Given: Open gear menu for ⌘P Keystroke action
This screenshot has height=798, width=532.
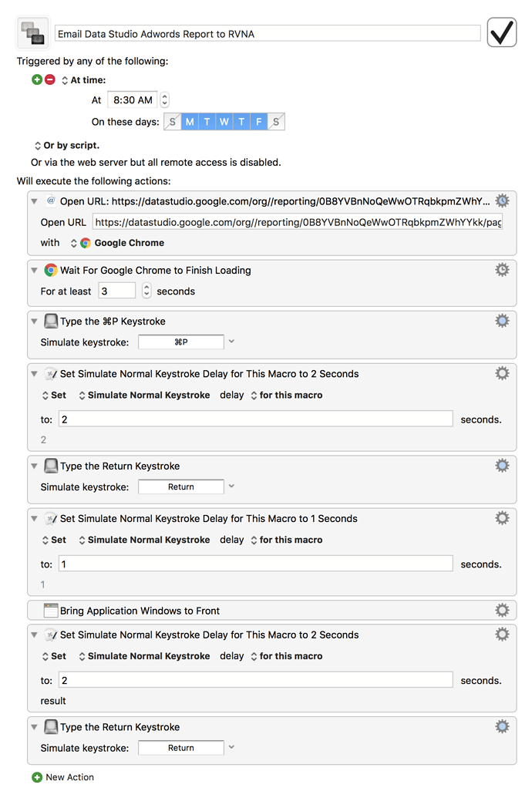Looking at the screenshot, I should click(503, 321).
